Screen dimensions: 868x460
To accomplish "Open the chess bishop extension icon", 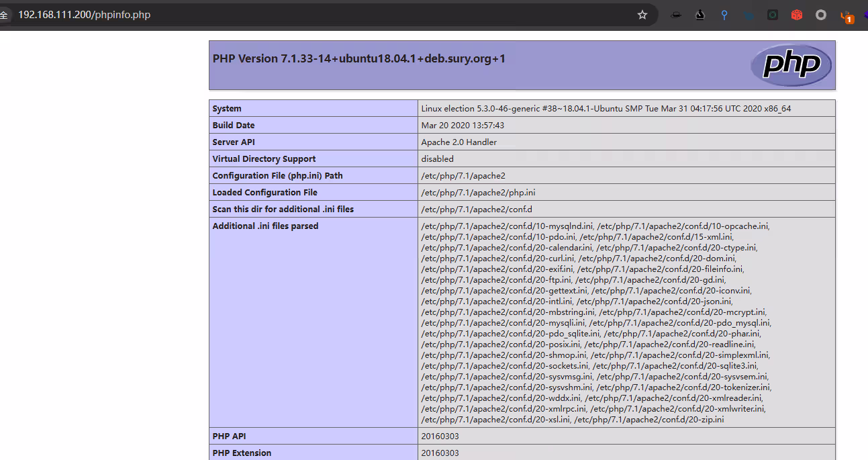I will click(x=700, y=15).
